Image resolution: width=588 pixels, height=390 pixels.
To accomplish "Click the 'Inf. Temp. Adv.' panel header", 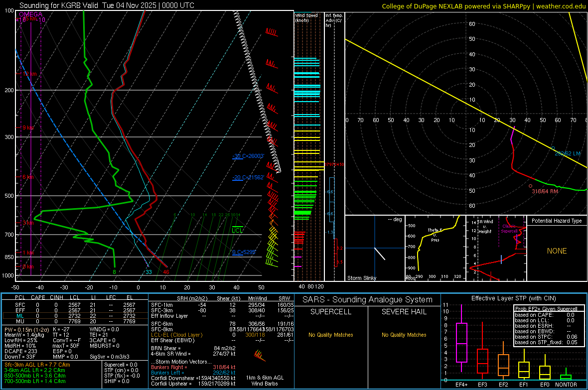I will click(334, 20).
